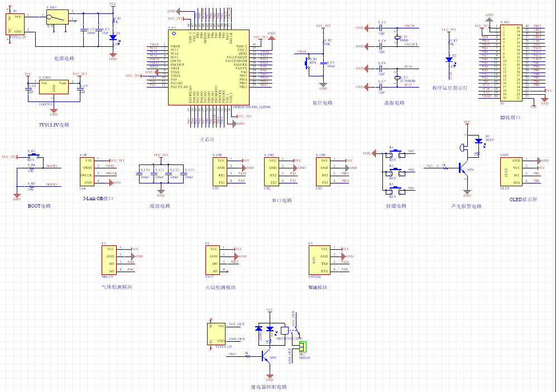Click the 按键电路 label

pyautogui.click(x=396, y=206)
